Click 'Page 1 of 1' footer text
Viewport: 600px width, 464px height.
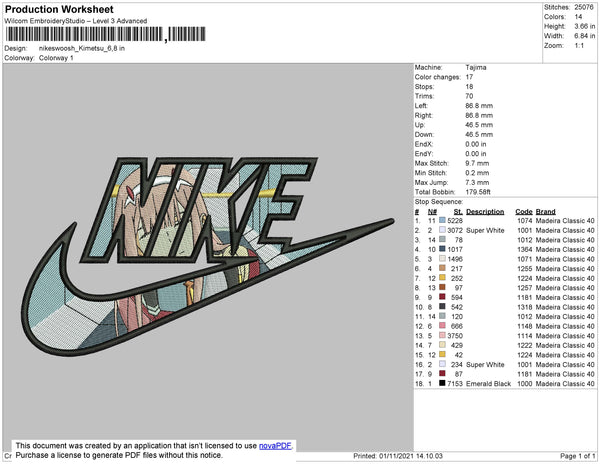pyautogui.click(x=577, y=456)
